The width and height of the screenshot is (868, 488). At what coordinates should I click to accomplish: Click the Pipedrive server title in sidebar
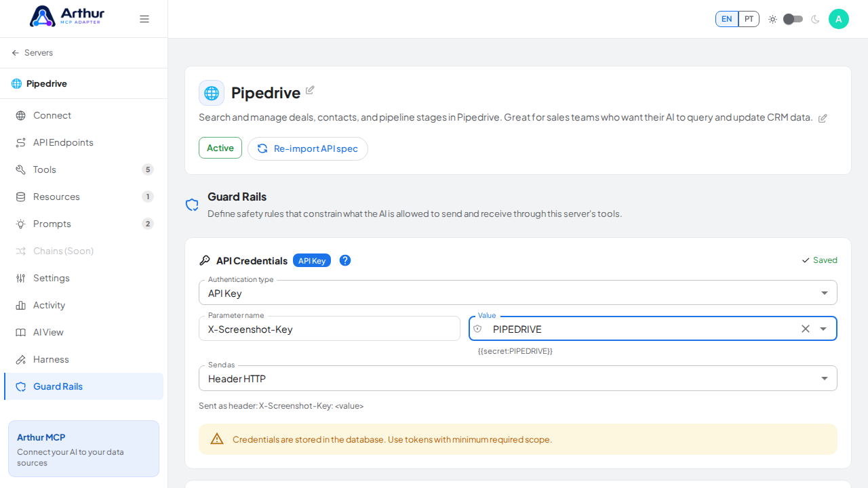point(47,84)
